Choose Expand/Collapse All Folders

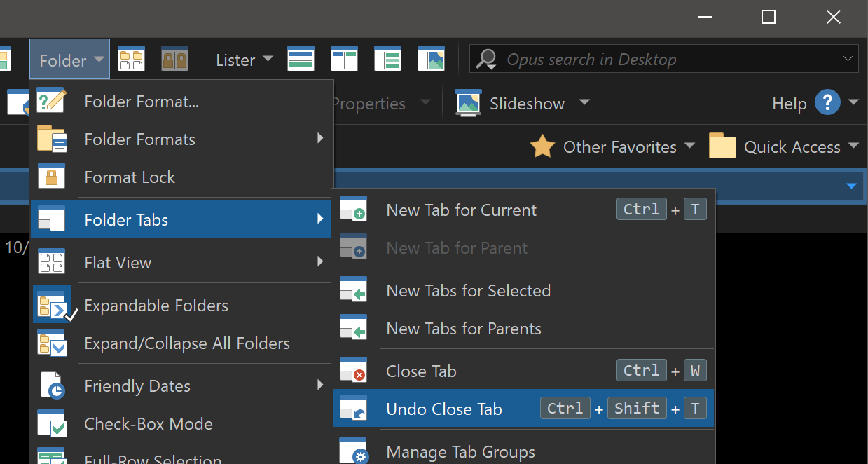coord(181,343)
